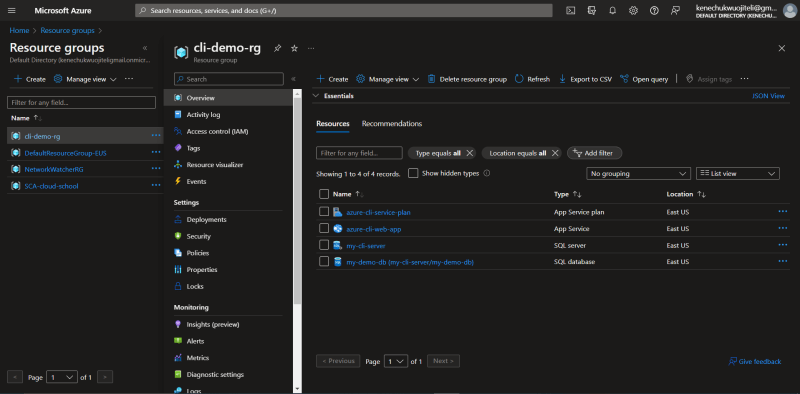Toggle Show hidden types checkbox
Screen dimensions: 800x394
click(x=413, y=173)
